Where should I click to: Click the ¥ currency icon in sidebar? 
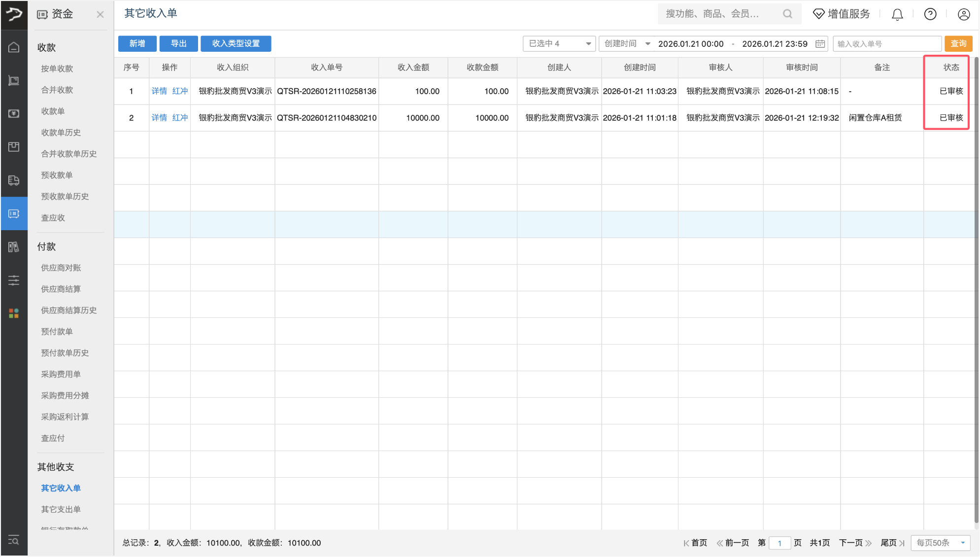pos(14,113)
